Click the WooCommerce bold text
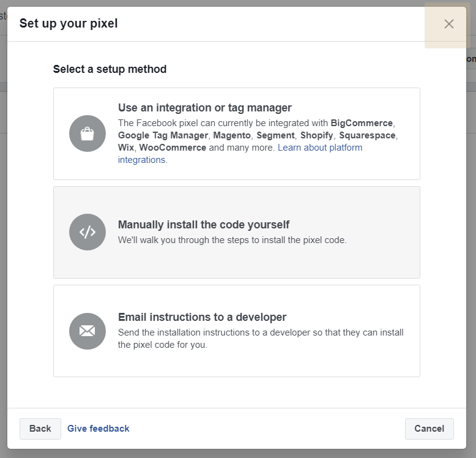The image size is (476, 458). [x=173, y=148]
